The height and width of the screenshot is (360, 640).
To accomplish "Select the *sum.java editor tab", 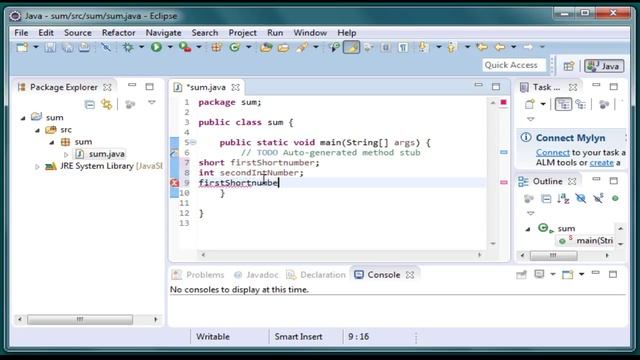I will pos(206,87).
